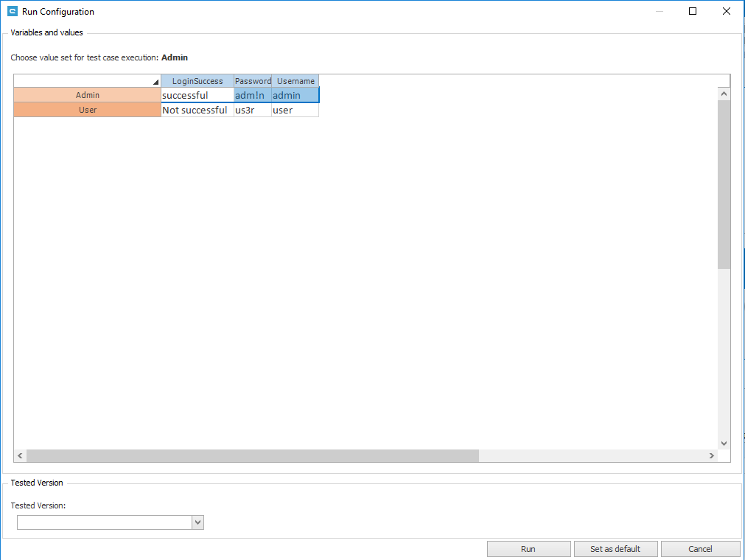The image size is (745, 560).
Task: Select the 'admin' username cell
Action: (295, 95)
